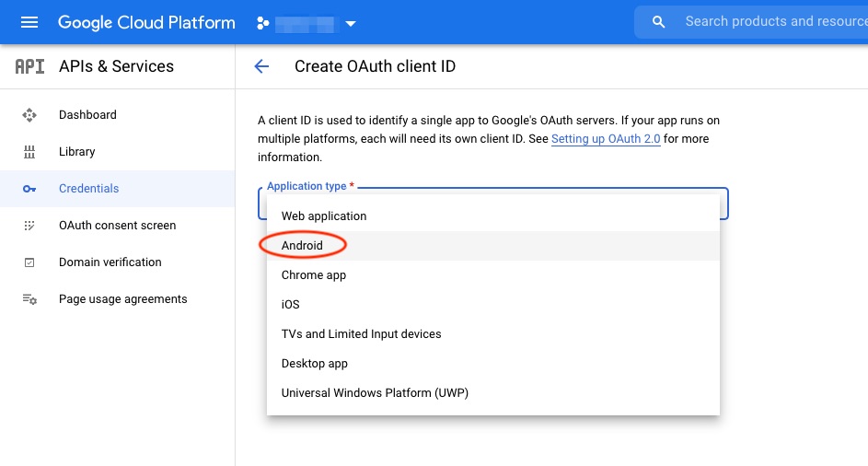Select Web application as application type

pos(493,216)
